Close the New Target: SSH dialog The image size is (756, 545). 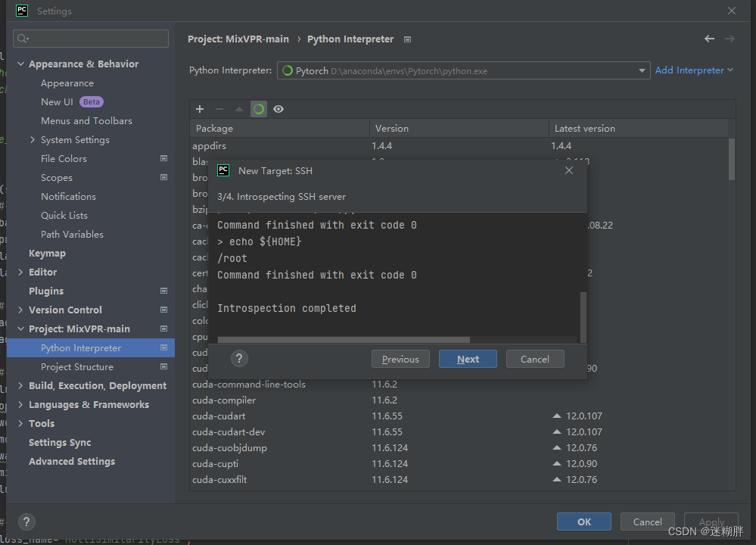[x=569, y=170]
